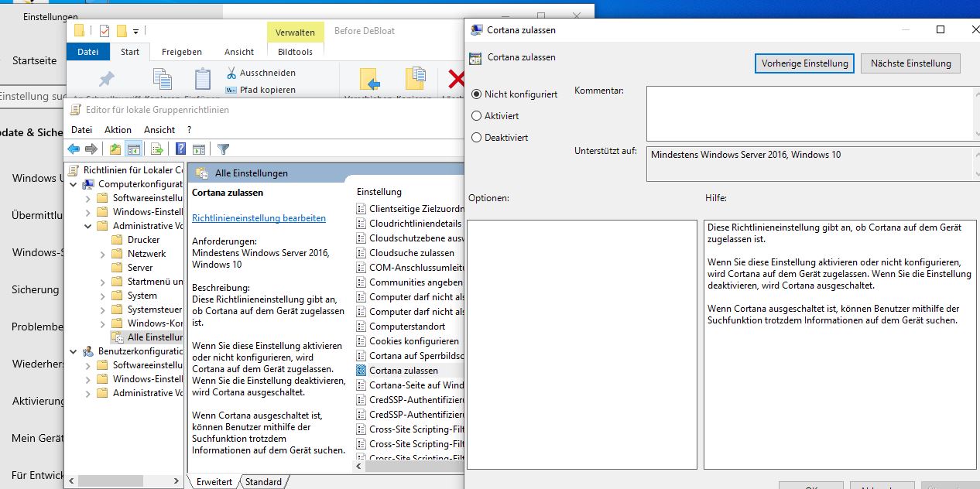
Task: Click the Server folder icon in tree
Action: [117, 268]
